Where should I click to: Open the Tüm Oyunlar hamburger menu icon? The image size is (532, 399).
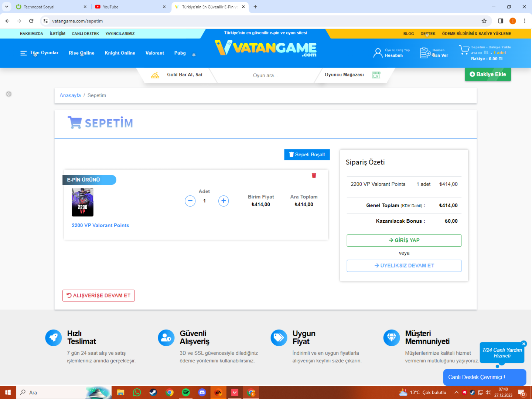(24, 53)
